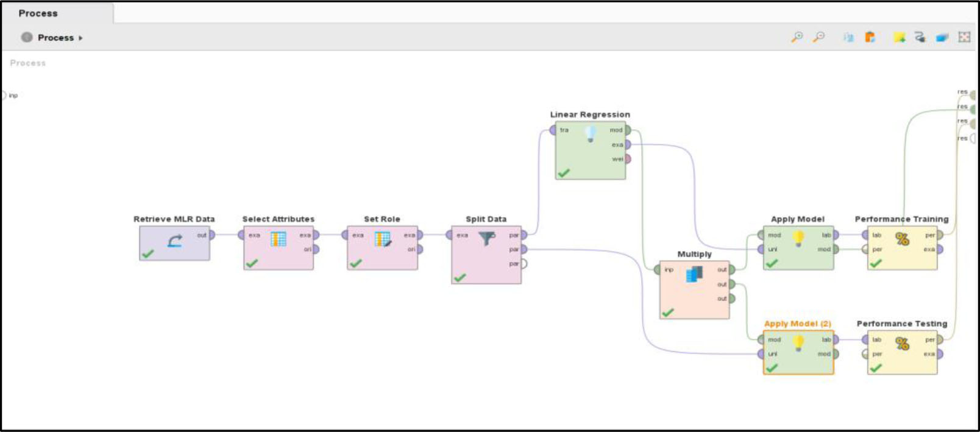Expand the Process breadcrumb arrow
The height and width of the screenshot is (432, 980).
coord(80,38)
